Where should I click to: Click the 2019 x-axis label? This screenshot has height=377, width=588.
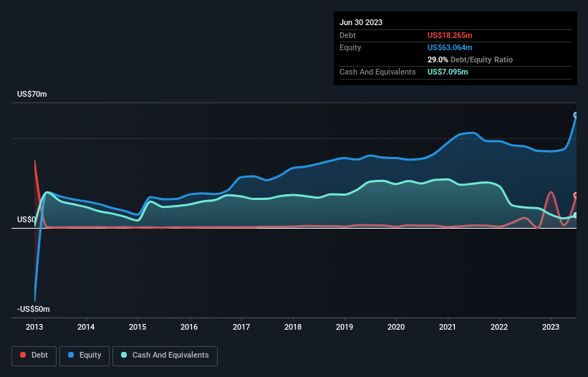(344, 327)
